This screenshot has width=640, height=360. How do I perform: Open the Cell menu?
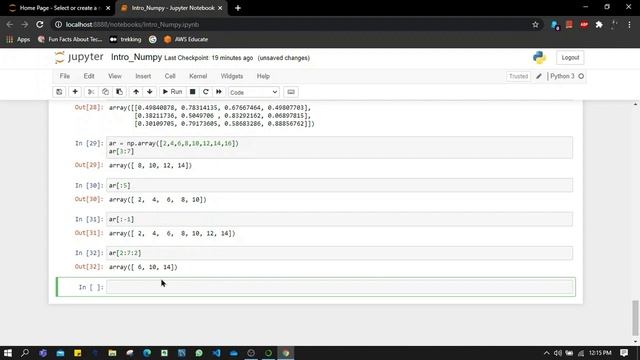(170, 76)
